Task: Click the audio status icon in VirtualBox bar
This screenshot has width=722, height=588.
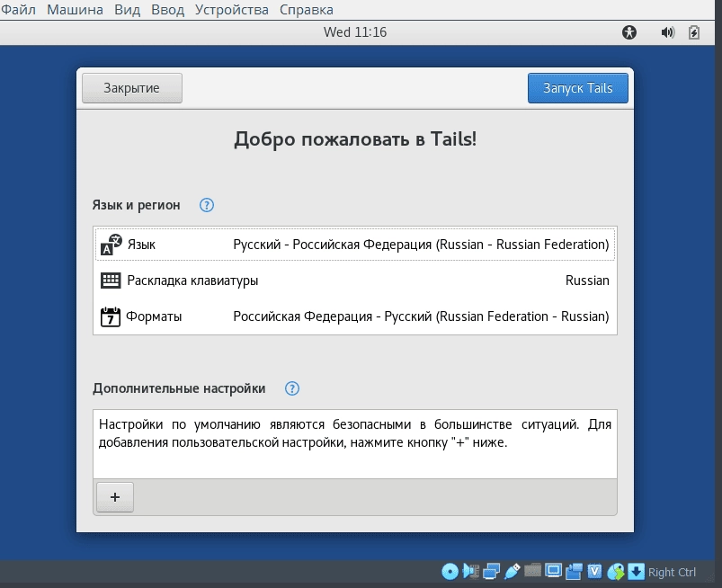Action: click(x=470, y=572)
